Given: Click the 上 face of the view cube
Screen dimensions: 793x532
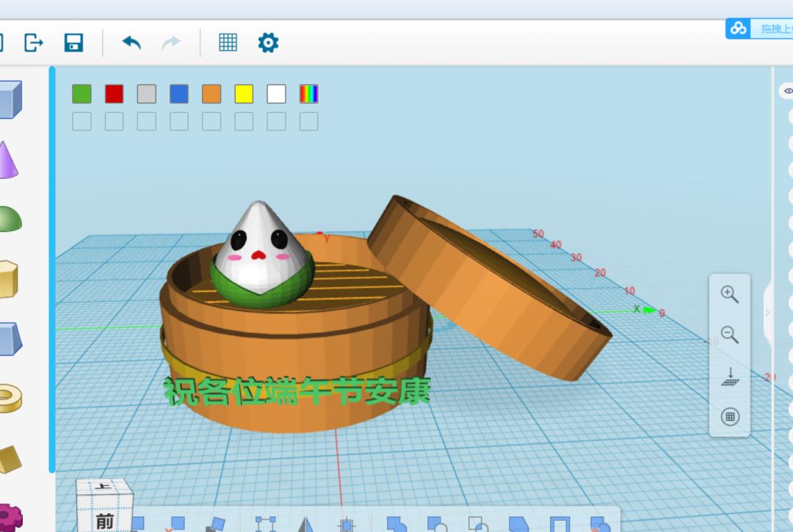Looking at the screenshot, I should 103,487.
